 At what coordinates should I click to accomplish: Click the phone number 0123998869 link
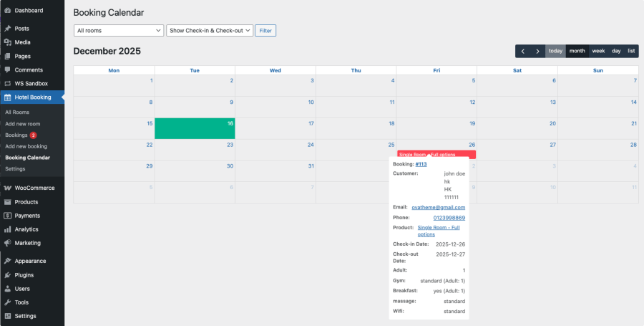point(449,218)
